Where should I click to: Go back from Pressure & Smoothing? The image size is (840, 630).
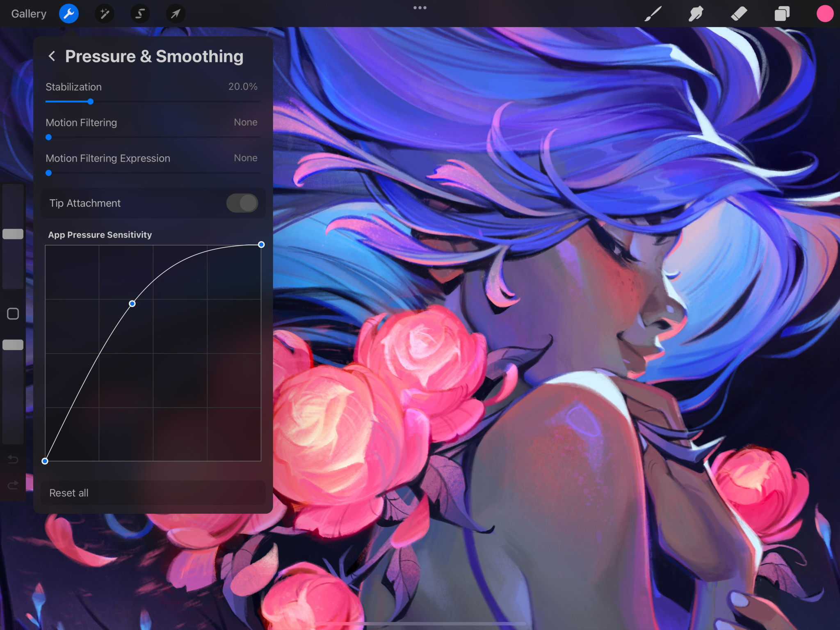point(52,56)
